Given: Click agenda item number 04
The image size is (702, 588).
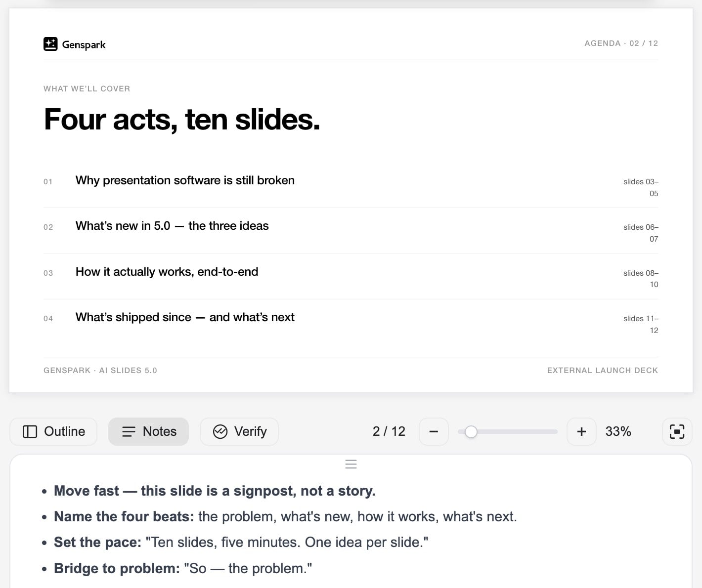Looking at the screenshot, I should (48, 319).
